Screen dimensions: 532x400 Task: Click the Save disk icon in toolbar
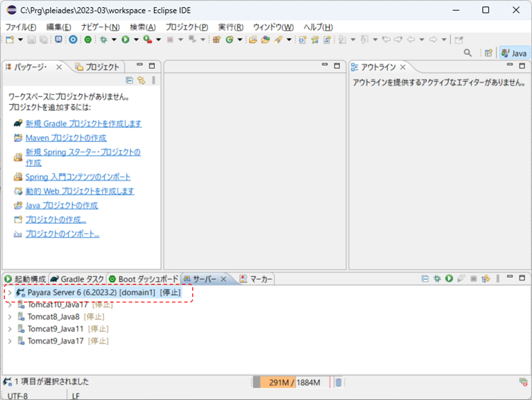[x=32, y=40]
